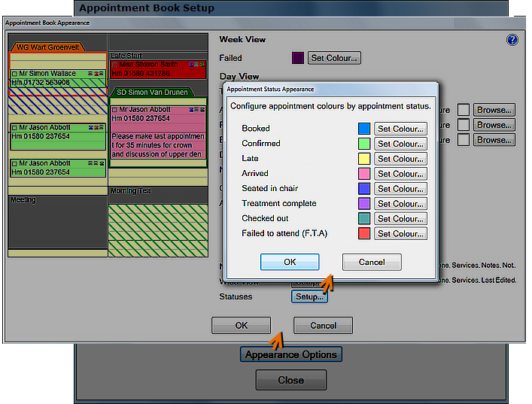
Task: Click the second Browse button
Action: coord(494,125)
